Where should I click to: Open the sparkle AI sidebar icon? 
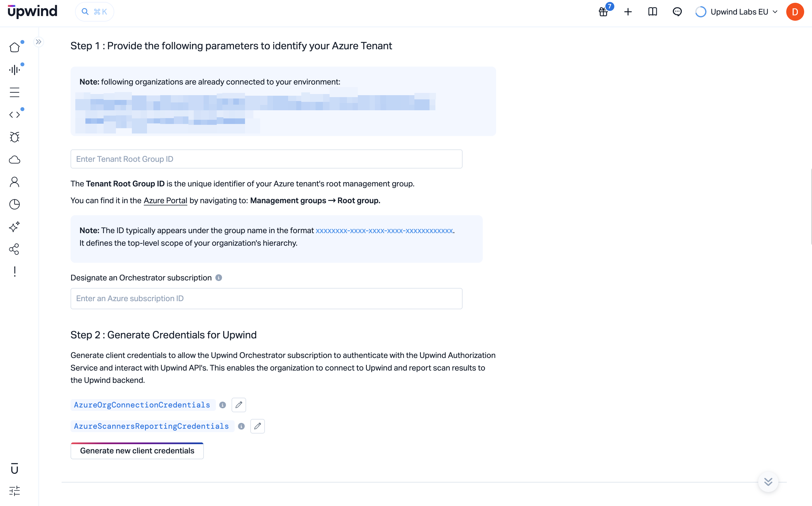(14, 227)
